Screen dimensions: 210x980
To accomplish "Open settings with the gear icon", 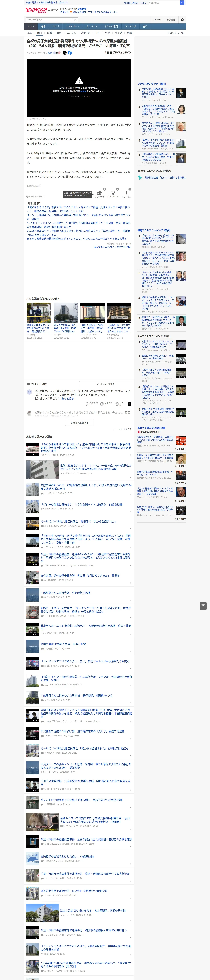I will (182, 20).
